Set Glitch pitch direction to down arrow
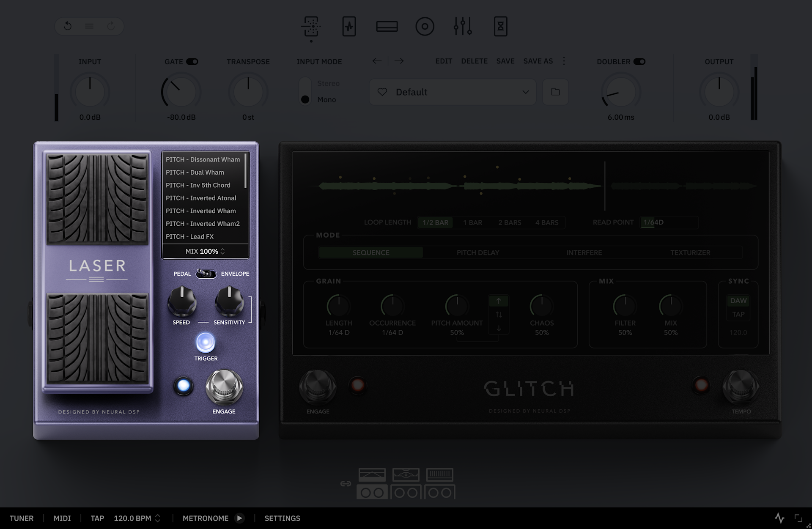Screen dimensions: 812x529 pyautogui.click(x=499, y=328)
